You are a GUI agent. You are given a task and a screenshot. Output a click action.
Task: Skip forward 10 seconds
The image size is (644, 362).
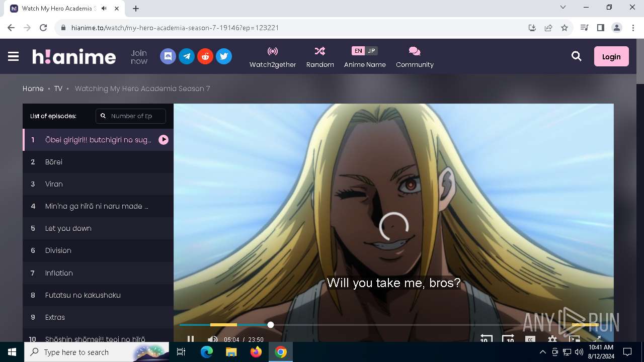(508, 338)
